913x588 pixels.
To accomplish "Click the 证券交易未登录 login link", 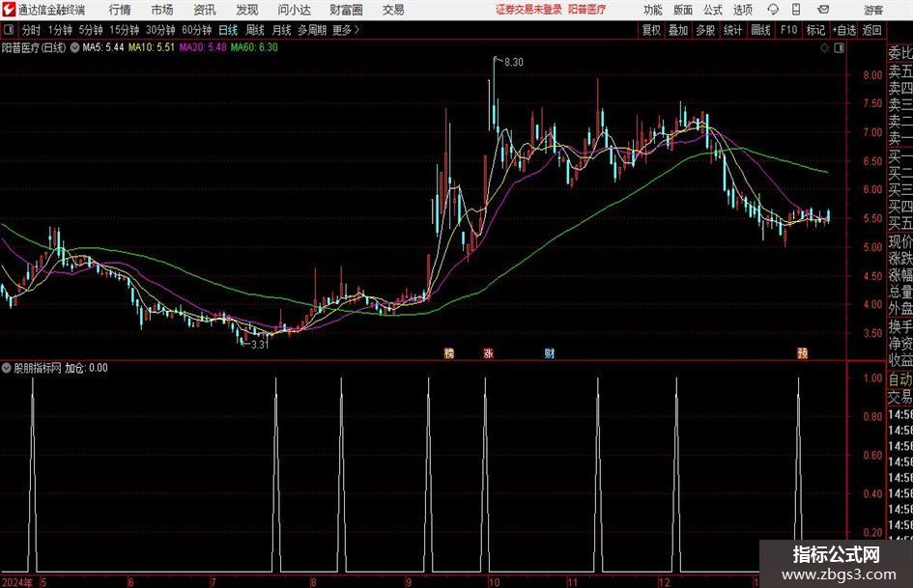I will pos(528,10).
